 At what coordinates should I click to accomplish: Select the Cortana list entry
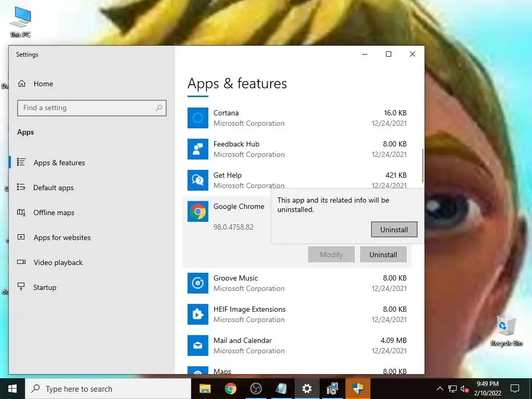point(297,118)
